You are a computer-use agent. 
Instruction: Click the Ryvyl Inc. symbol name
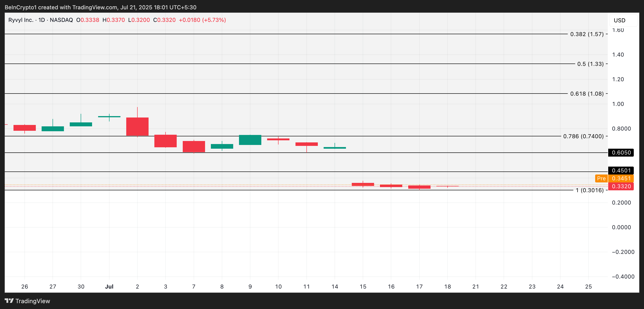pyautogui.click(x=21, y=20)
